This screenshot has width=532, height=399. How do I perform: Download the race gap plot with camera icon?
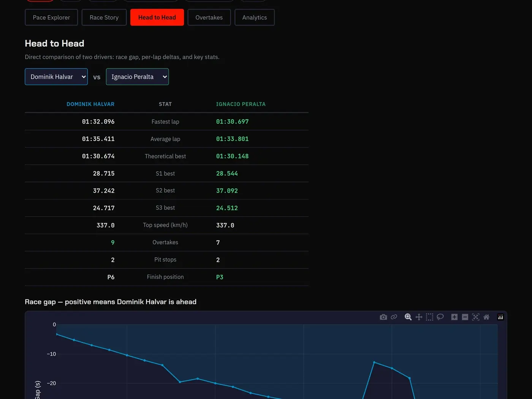[x=383, y=317]
